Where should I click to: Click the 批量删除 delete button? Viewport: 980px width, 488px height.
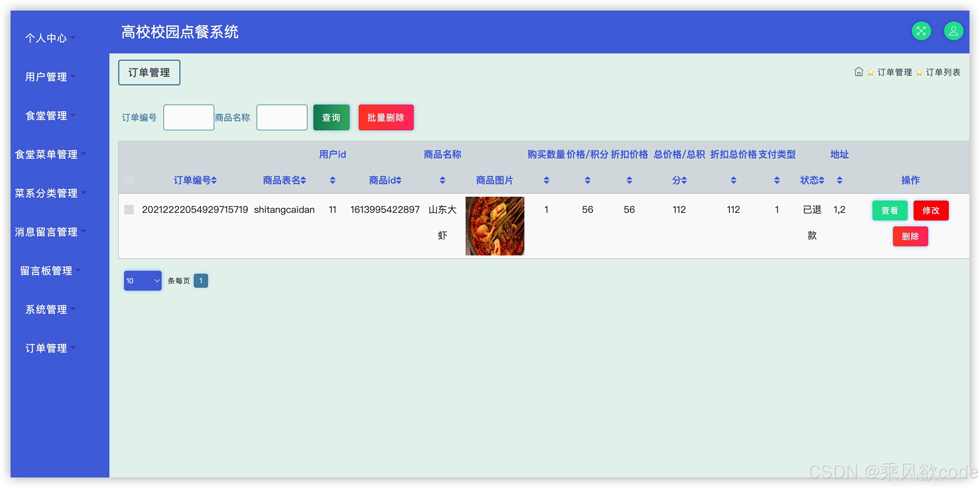click(x=386, y=117)
